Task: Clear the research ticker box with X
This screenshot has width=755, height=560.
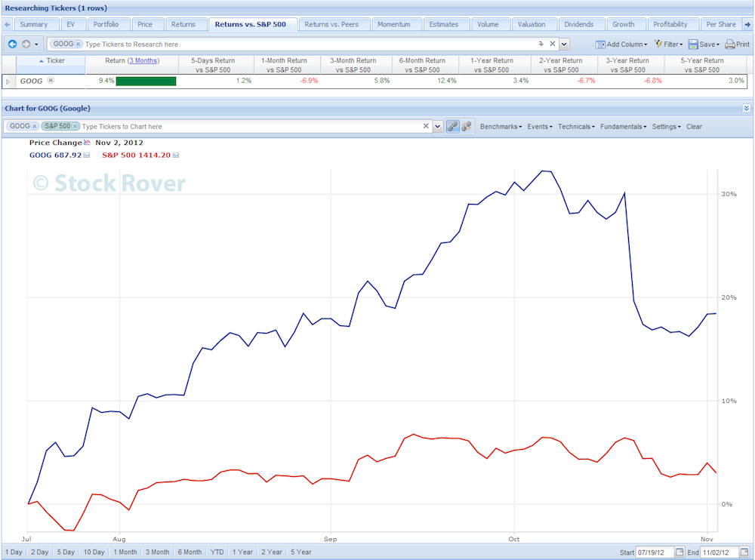Action: 553,44
